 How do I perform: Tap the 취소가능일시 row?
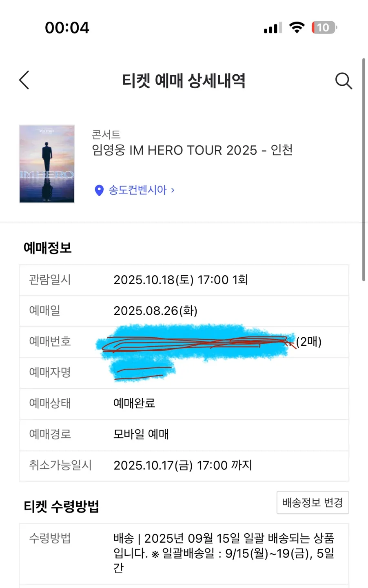coord(184,466)
